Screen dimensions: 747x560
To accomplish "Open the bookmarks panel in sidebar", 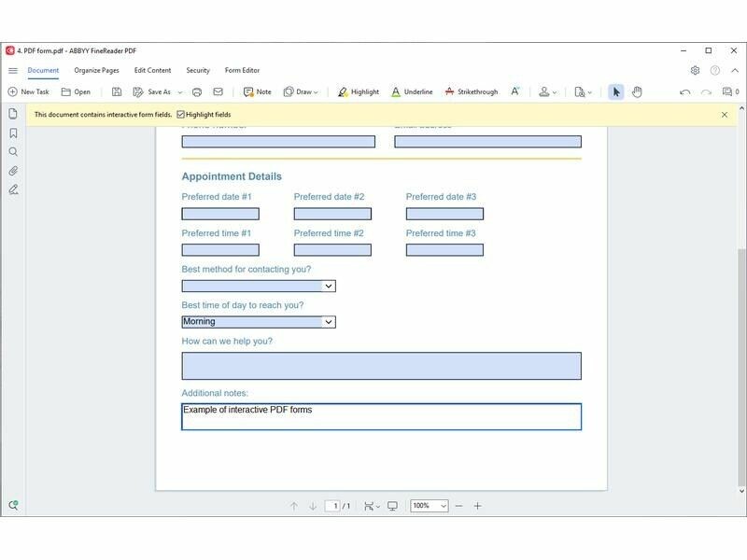I will (x=13, y=133).
